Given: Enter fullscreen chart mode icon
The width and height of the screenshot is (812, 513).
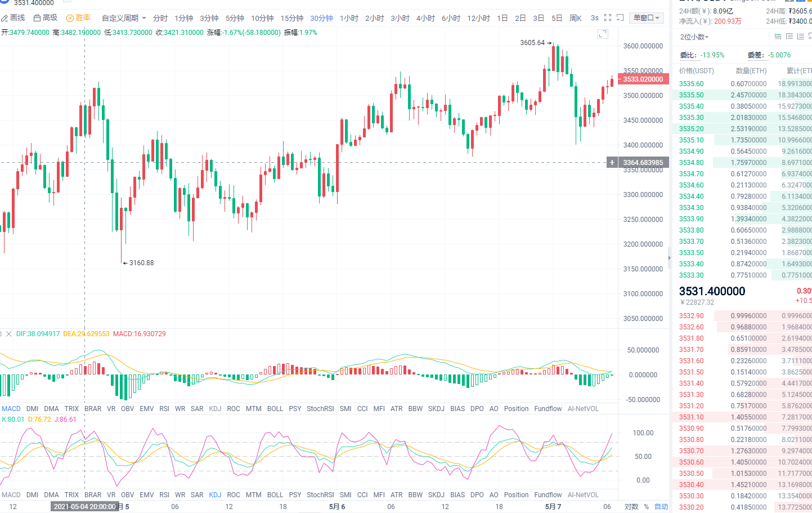Looking at the screenshot, I should pos(608,18).
